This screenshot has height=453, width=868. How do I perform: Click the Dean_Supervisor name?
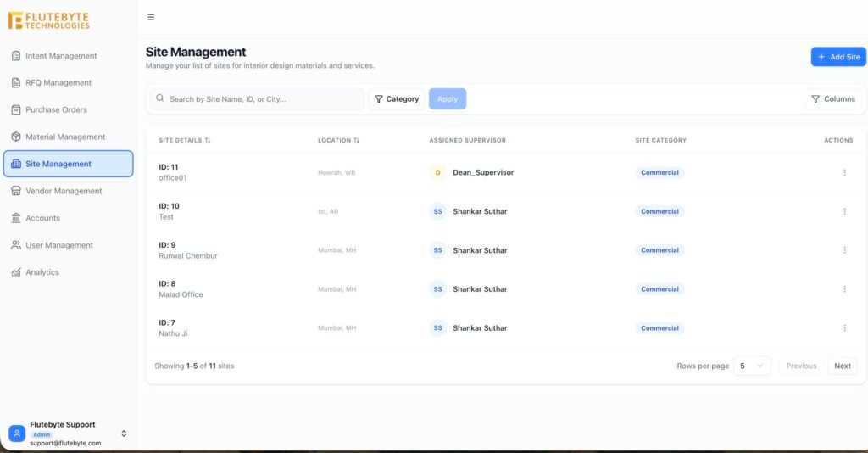483,172
